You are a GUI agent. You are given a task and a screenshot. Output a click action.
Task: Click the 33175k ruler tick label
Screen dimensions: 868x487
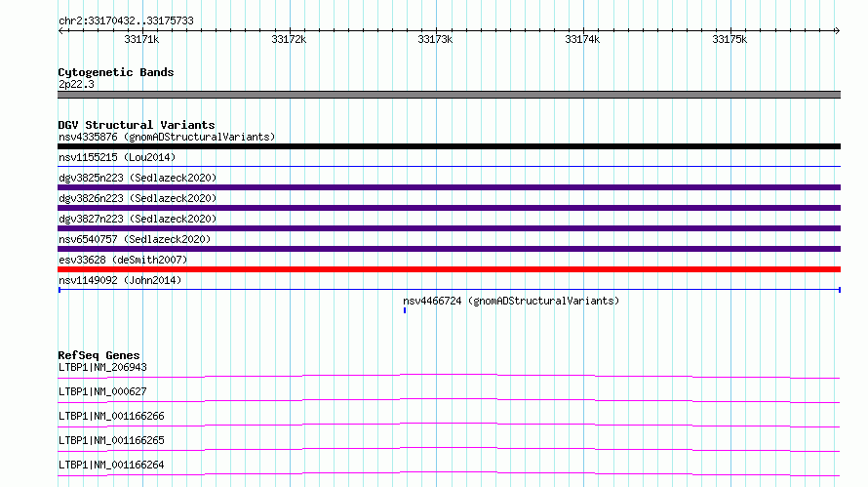coord(730,39)
